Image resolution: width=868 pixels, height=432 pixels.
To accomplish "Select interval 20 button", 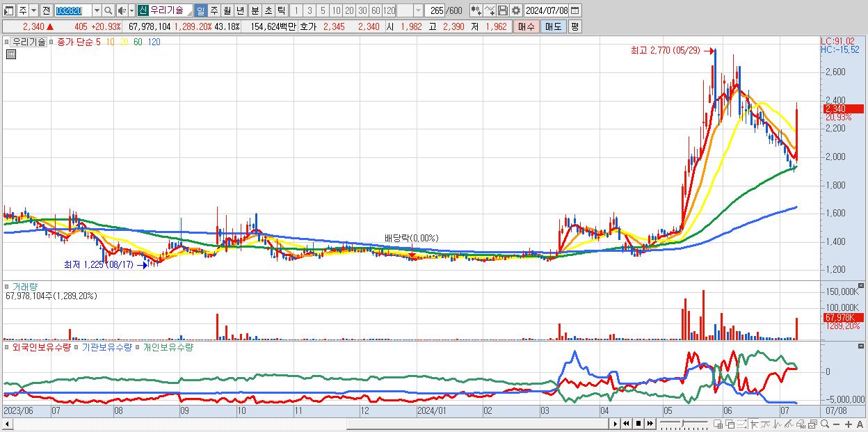I will pos(349,10).
